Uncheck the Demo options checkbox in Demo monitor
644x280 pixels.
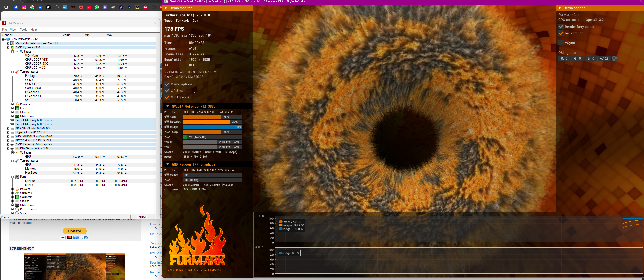click(167, 84)
